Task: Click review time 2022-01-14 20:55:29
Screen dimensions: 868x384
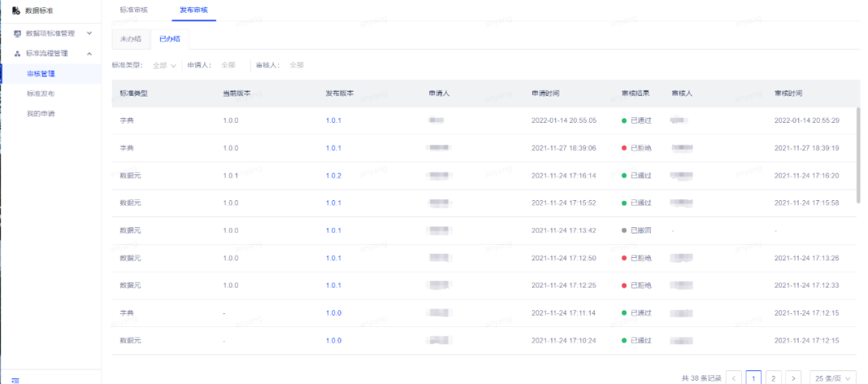Action: click(x=807, y=120)
